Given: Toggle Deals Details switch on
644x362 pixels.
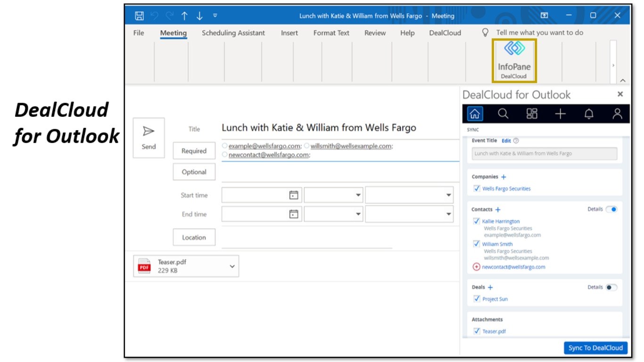Looking at the screenshot, I should point(611,287).
